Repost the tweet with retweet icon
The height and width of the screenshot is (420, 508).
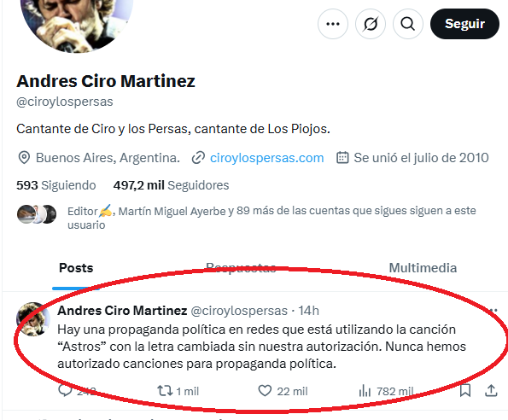165,390
